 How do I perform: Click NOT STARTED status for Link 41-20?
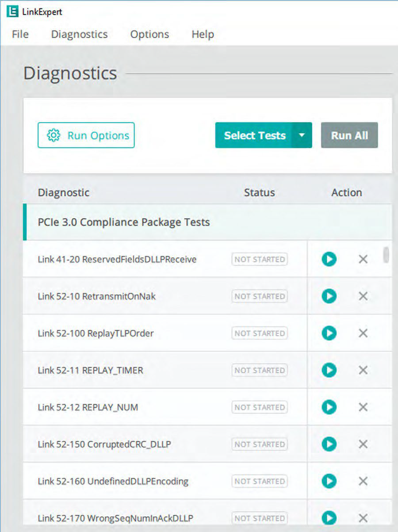click(x=260, y=259)
